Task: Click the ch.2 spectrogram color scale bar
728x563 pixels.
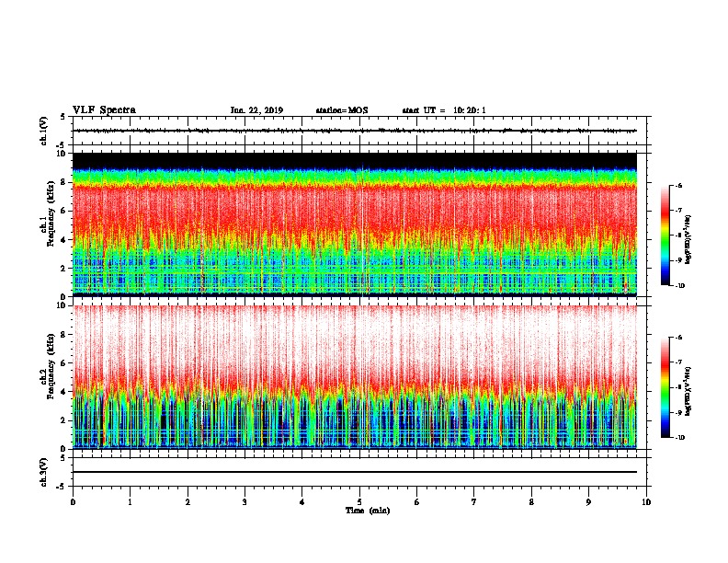Action: pos(665,387)
